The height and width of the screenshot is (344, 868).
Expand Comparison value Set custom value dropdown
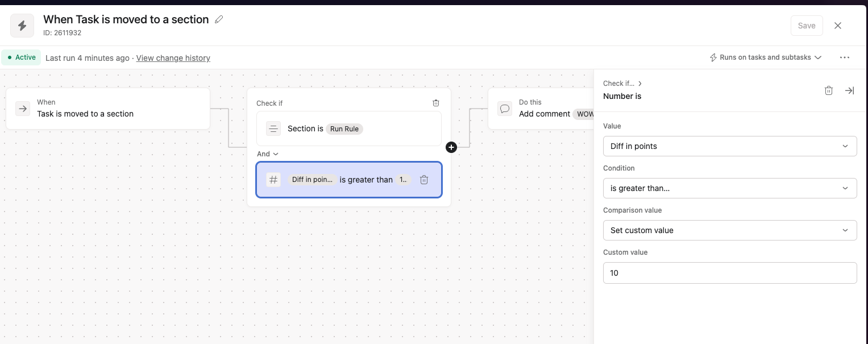[x=729, y=230]
